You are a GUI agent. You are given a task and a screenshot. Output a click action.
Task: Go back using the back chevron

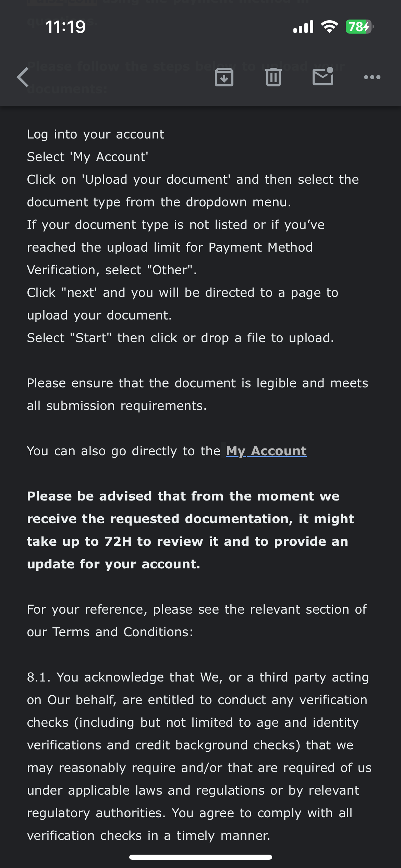(23, 77)
